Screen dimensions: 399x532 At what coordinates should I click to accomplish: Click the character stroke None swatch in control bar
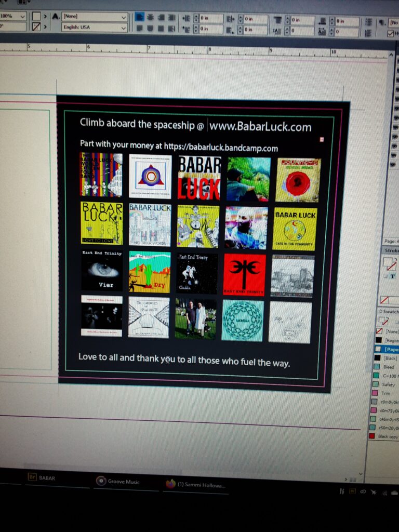pos(36,26)
